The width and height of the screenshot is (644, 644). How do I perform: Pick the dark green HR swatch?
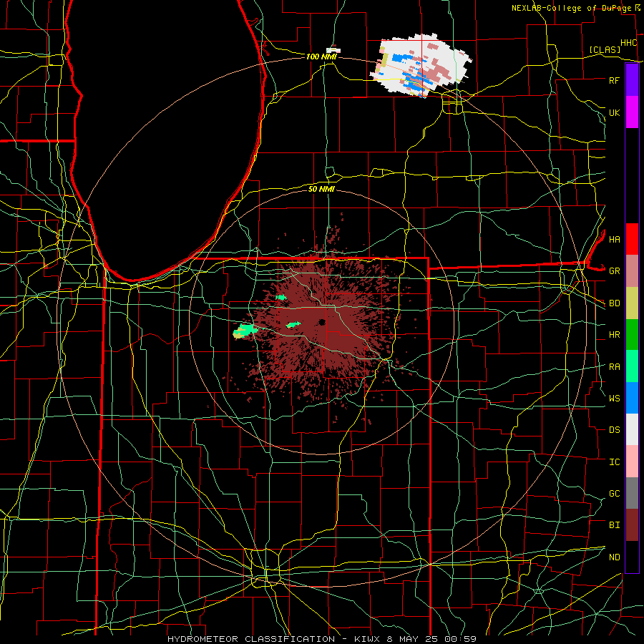pyautogui.click(x=632, y=335)
